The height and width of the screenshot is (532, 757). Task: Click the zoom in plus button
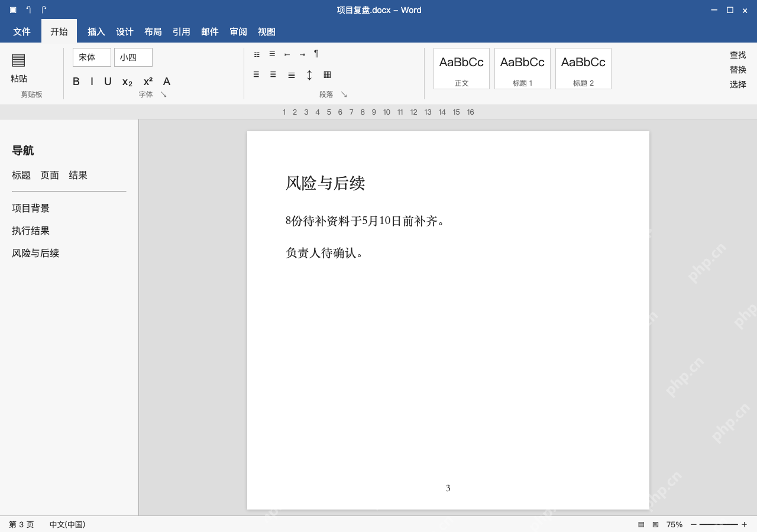(744, 524)
